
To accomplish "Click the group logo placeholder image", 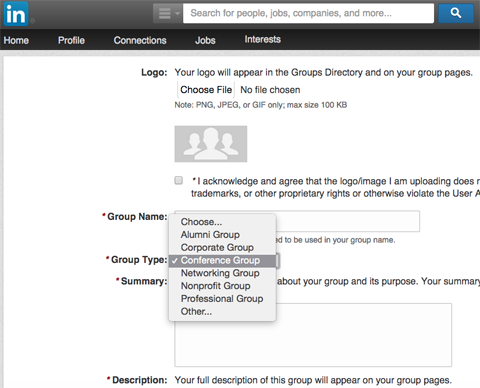I will click(211, 144).
